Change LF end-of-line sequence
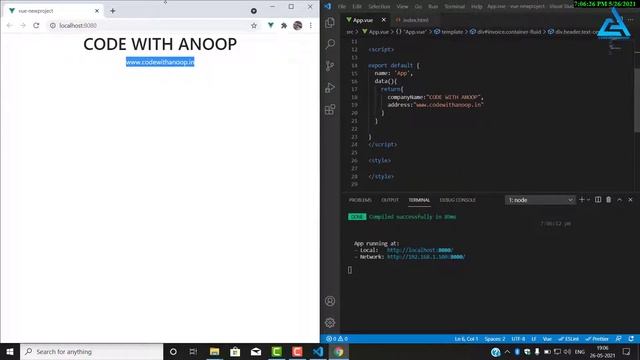640x360 pixels. click(533, 339)
